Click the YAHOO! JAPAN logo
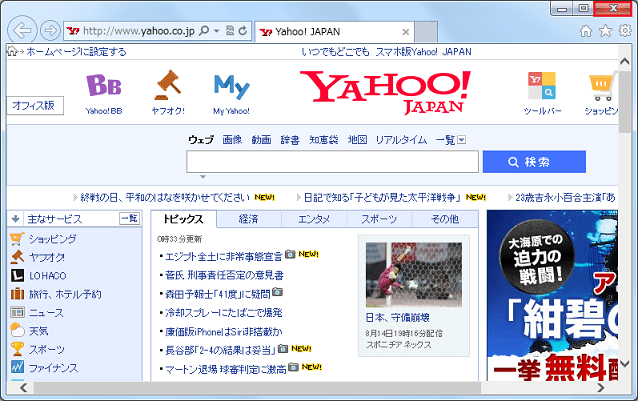This screenshot has height=401, width=638. tap(385, 92)
